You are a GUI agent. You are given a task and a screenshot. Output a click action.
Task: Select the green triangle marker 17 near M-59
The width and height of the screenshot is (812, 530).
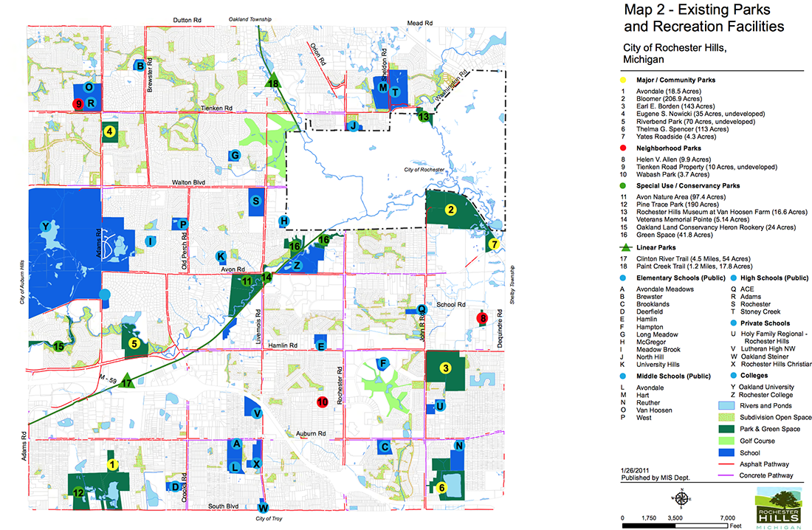point(127,381)
